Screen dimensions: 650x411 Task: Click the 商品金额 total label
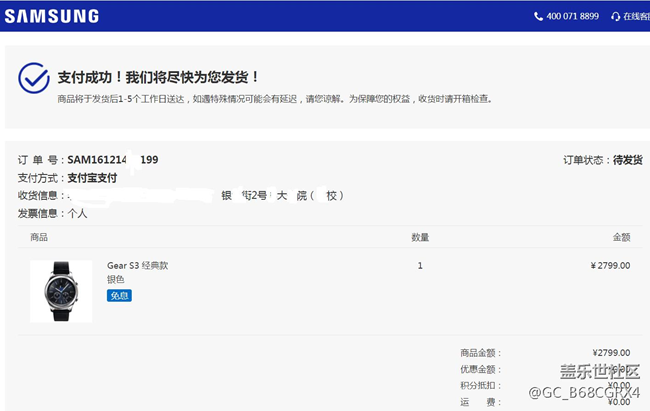pyautogui.click(x=480, y=353)
